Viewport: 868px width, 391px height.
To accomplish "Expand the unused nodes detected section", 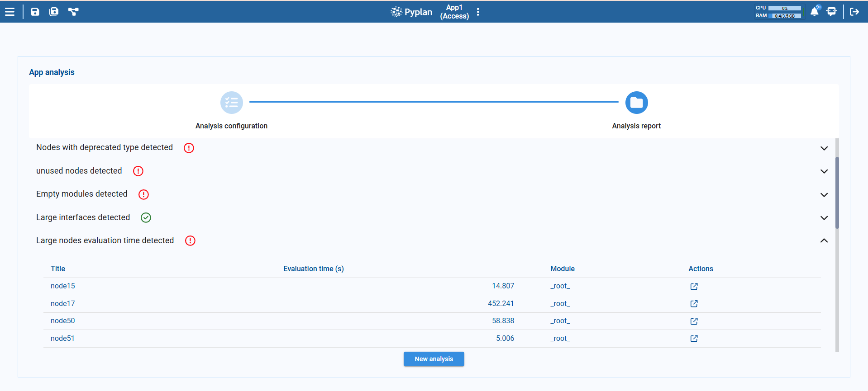I will 824,171.
